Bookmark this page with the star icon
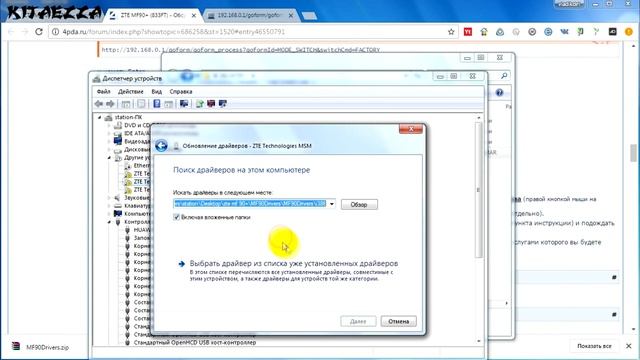 coord(451,31)
